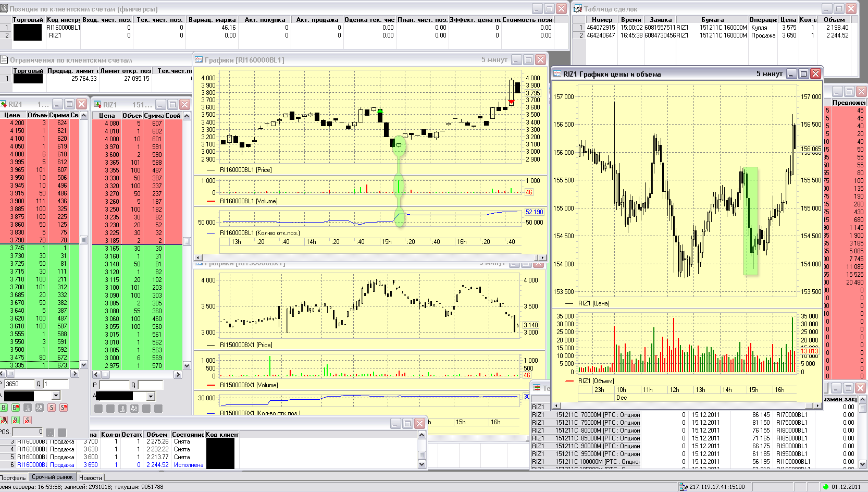Cancel sell orders with crossed-out S icon
Screen dimensions: 868x492
(28, 420)
